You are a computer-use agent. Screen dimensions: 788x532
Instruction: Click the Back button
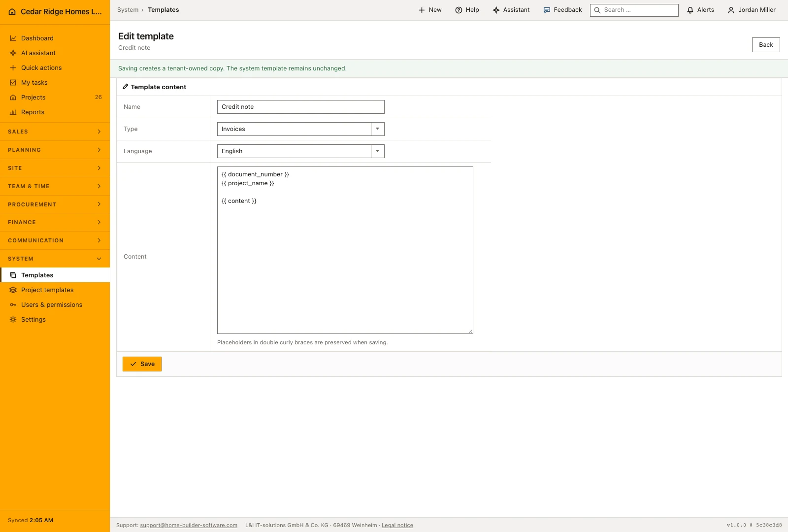tap(766, 45)
